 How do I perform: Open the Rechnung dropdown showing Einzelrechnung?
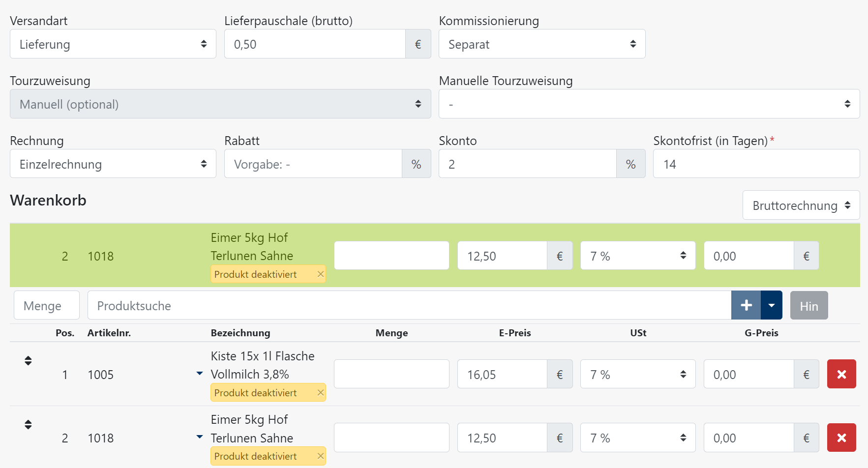(x=113, y=164)
